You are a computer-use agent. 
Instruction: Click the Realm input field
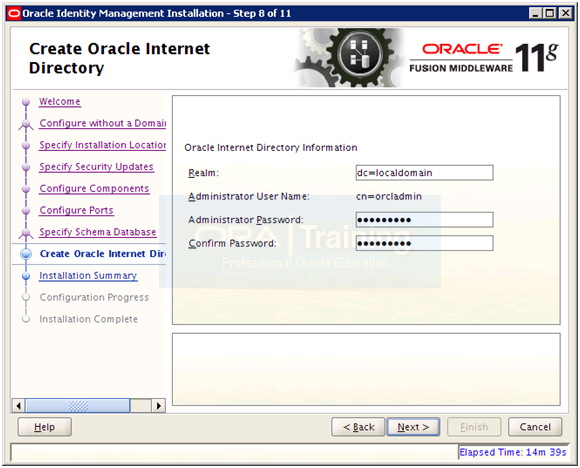[x=424, y=173]
